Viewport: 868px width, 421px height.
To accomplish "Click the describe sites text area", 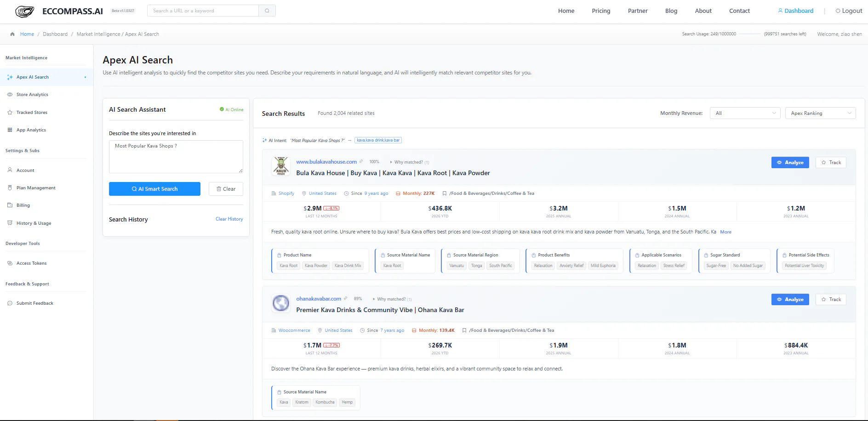I will click(x=176, y=157).
